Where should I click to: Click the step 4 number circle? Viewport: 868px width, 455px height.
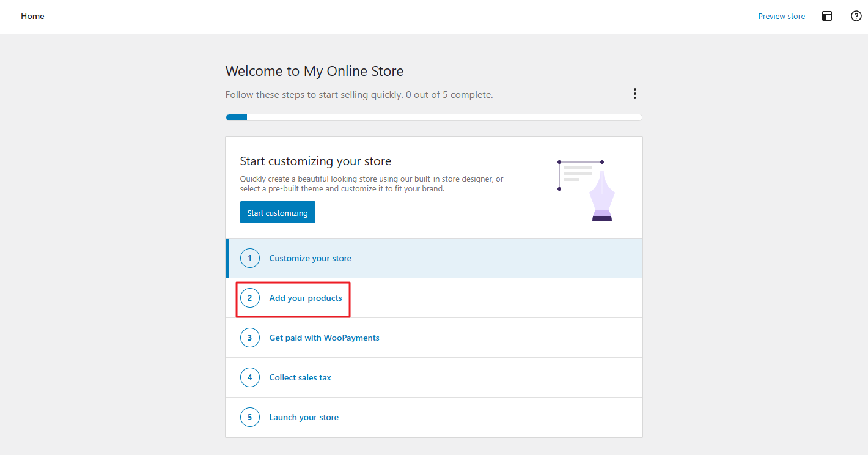point(250,377)
